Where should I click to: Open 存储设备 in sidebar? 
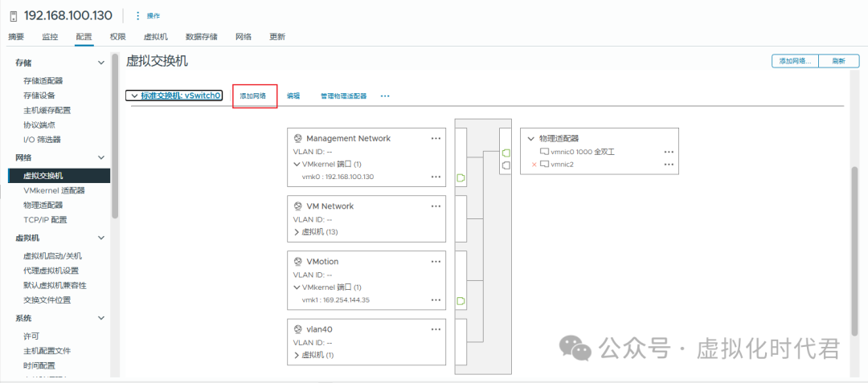click(x=39, y=96)
